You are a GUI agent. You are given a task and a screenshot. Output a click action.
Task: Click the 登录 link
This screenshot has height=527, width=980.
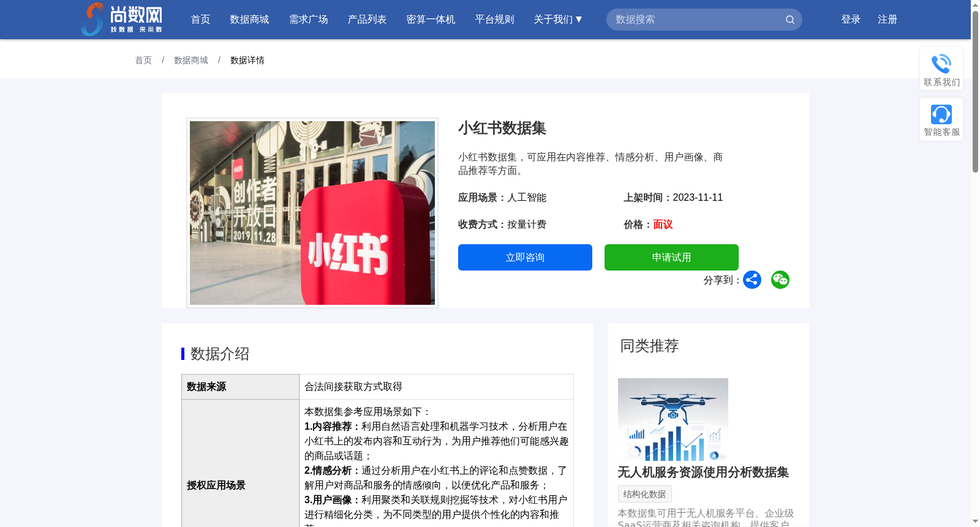tap(851, 20)
